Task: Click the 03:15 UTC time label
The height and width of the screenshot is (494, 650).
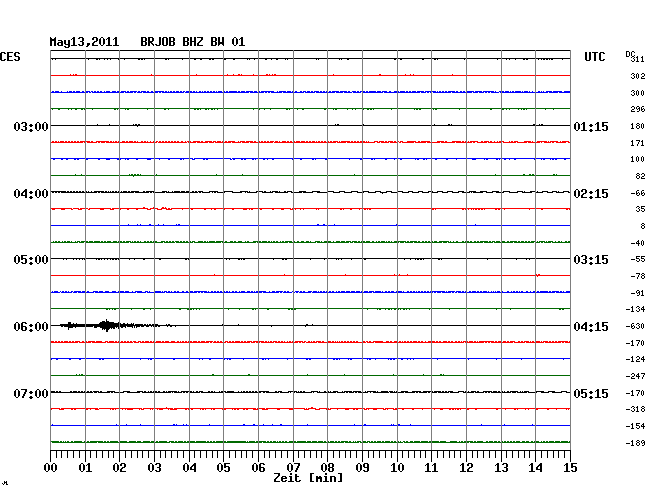Action: [x=591, y=260]
